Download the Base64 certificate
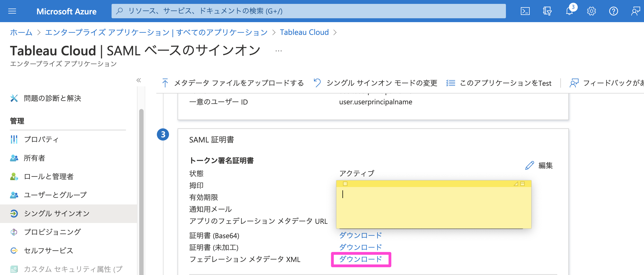The image size is (644, 275). (x=360, y=235)
